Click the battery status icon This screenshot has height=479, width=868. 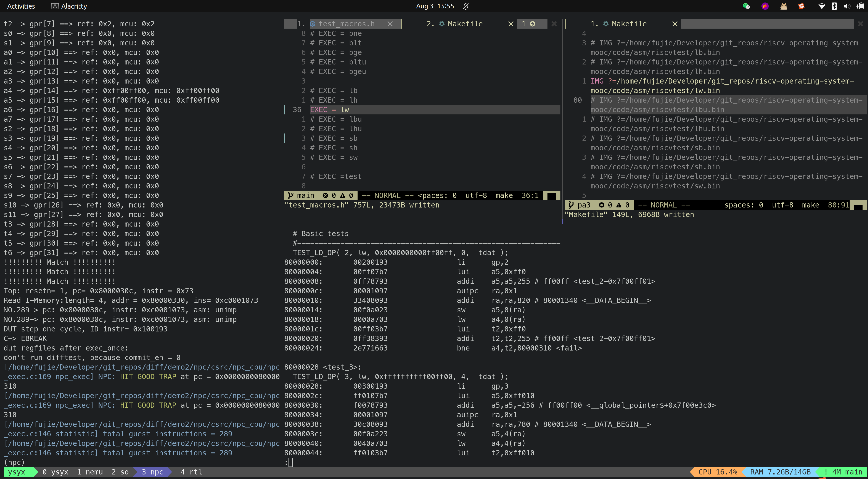tap(860, 6)
